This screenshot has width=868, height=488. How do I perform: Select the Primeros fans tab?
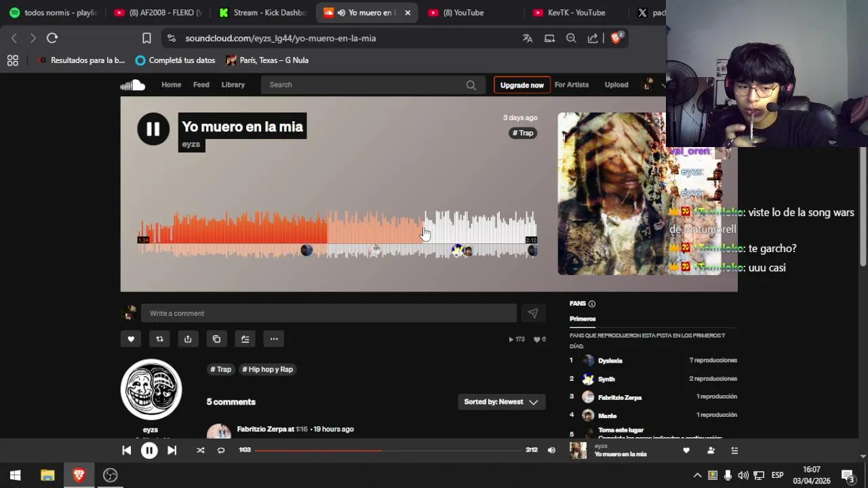tap(583, 319)
